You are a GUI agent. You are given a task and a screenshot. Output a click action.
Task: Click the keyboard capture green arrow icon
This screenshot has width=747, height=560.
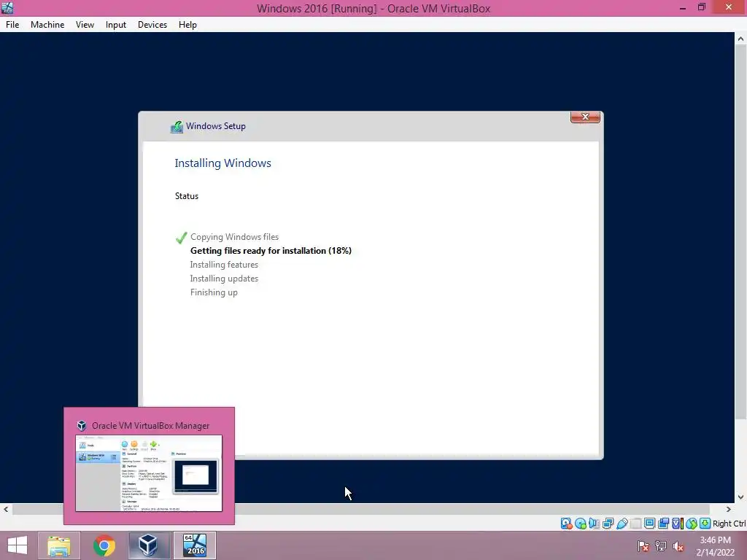705,524
